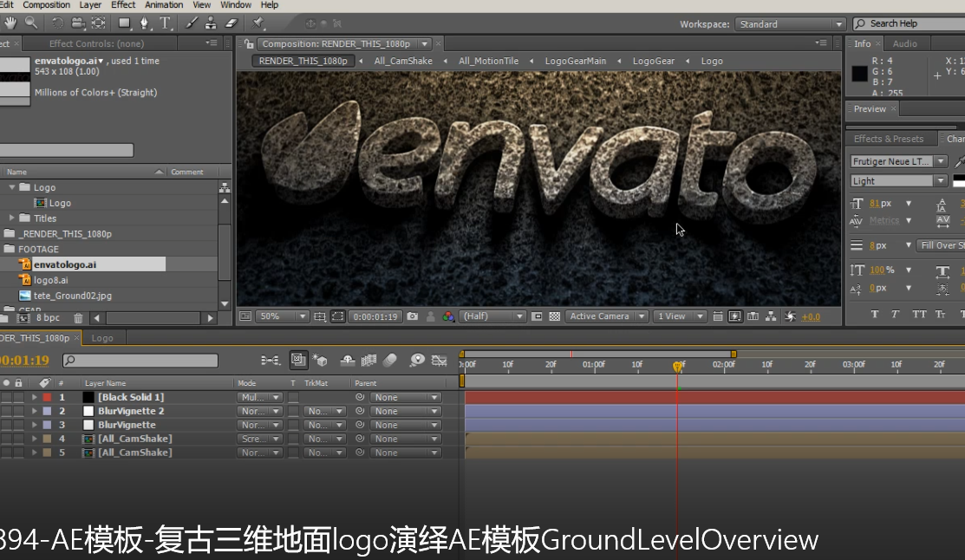Take a snapshot with the camera icon
Viewport: 965px width, 560px height.
point(413,316)
